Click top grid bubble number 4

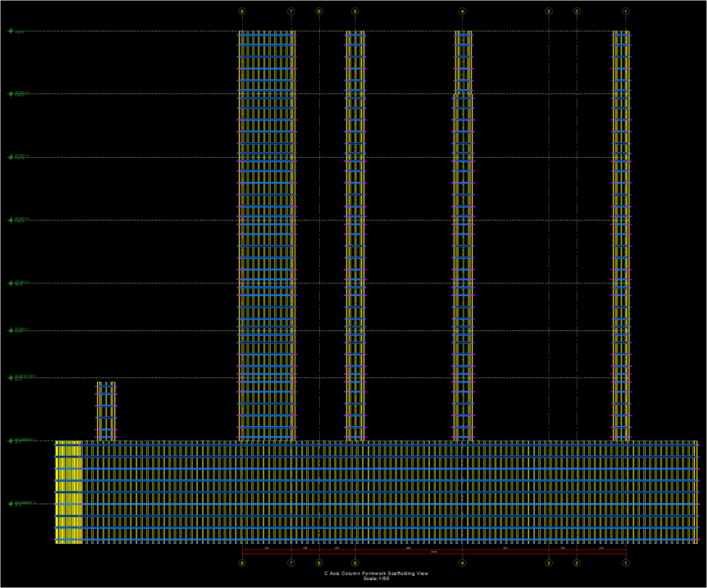pyautogui.click(x=462, y=11)
